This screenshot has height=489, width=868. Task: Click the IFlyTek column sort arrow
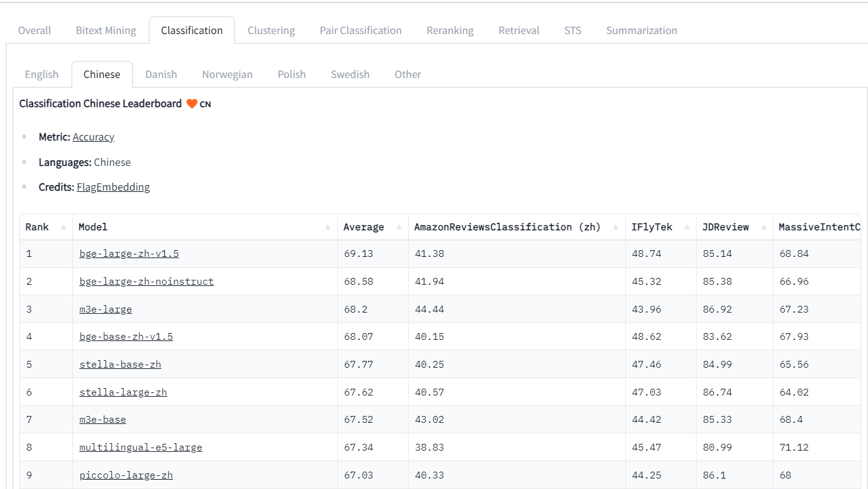pyautogui.click(x=687, y=227)
